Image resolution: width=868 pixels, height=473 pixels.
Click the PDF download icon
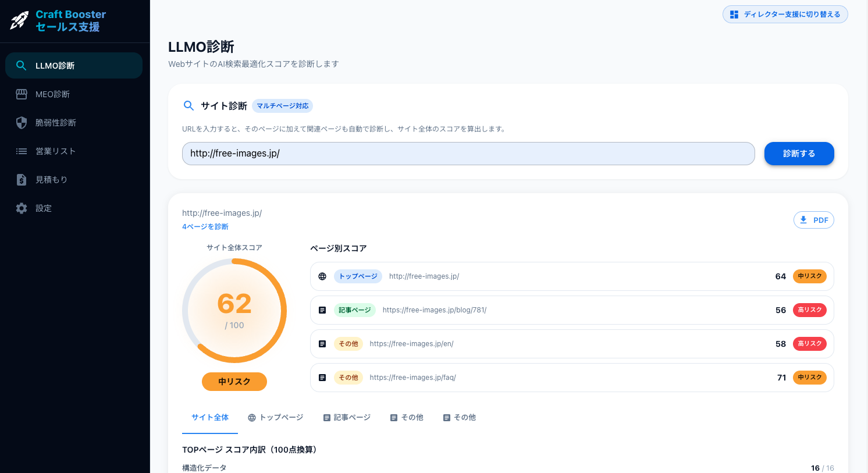(x=806, y=220)
